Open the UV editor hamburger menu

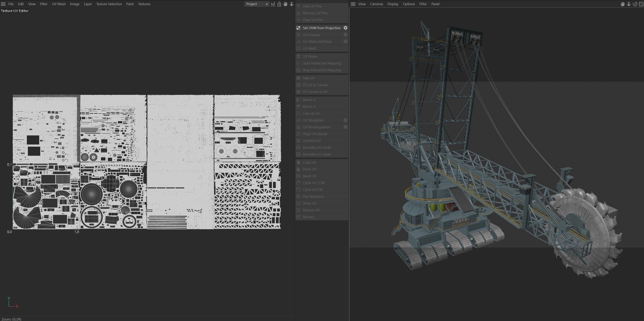pos(3,4)
